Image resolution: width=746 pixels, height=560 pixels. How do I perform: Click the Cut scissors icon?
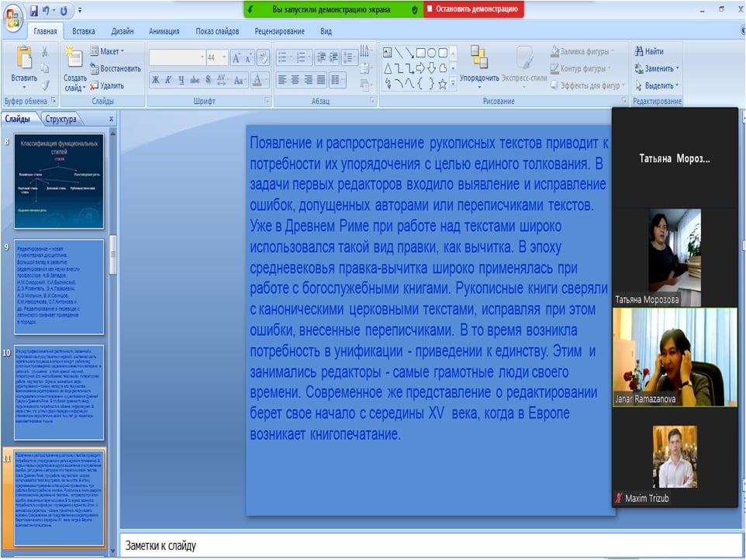pos(44,51)
